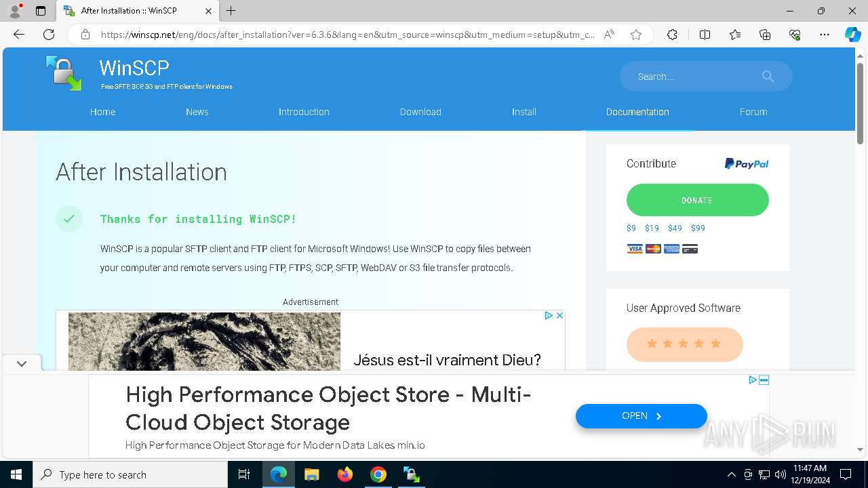Open the Favorites list icon
The image size is (868, 488).
point(735,35)
